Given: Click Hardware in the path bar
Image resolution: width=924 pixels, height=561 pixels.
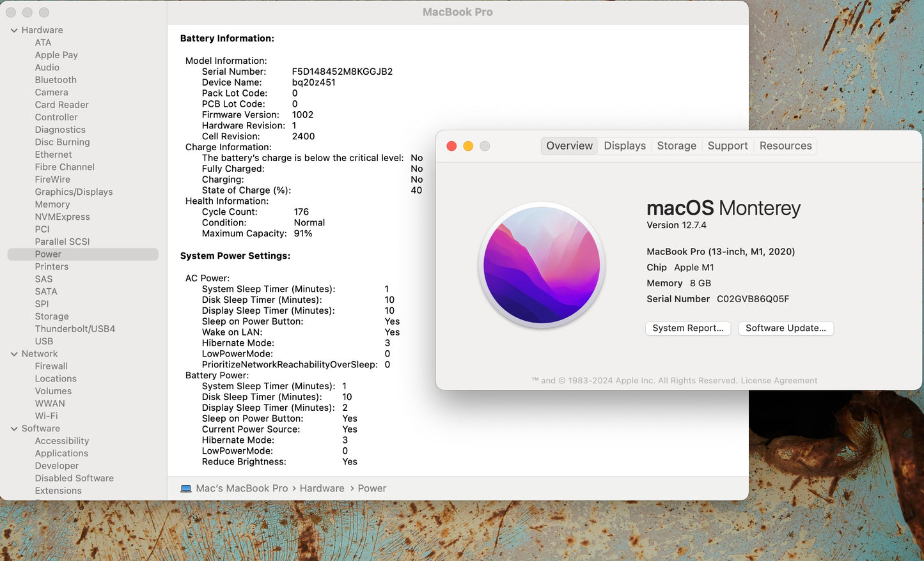Looking at the screenshot, I should tap(322, 489).
